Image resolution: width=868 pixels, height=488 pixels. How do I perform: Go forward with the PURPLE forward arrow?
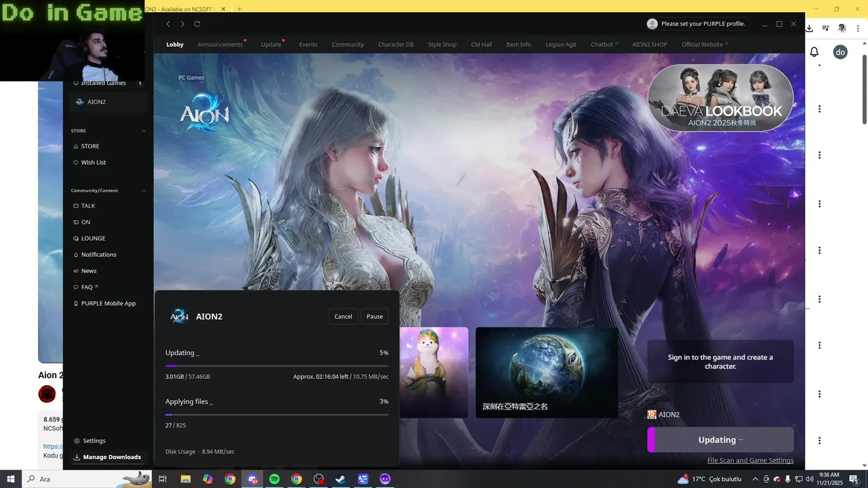click(x=182, y=24)
